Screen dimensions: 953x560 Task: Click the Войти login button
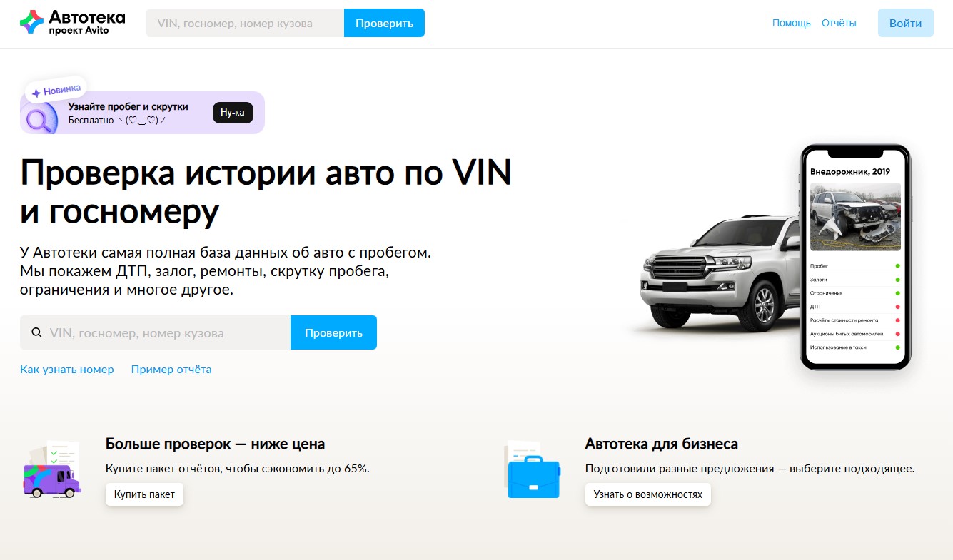tap(905, 23)
